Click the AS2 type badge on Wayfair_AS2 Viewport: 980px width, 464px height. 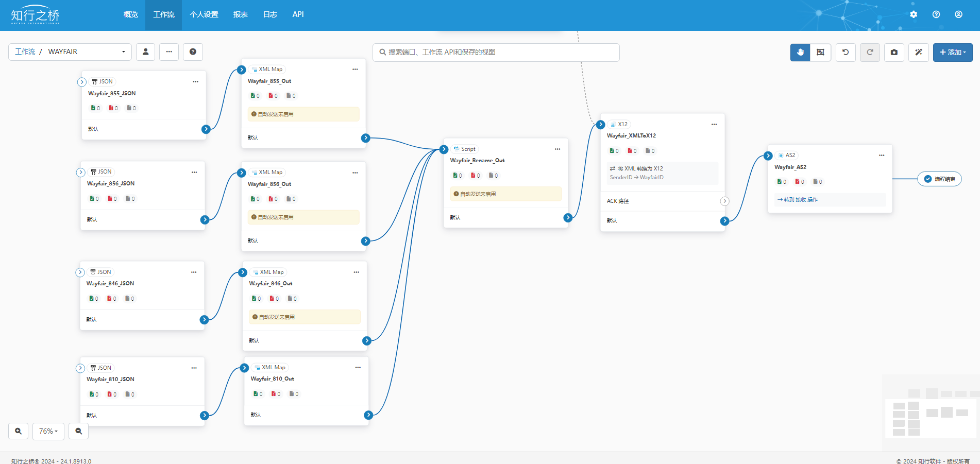click(787, 155)
